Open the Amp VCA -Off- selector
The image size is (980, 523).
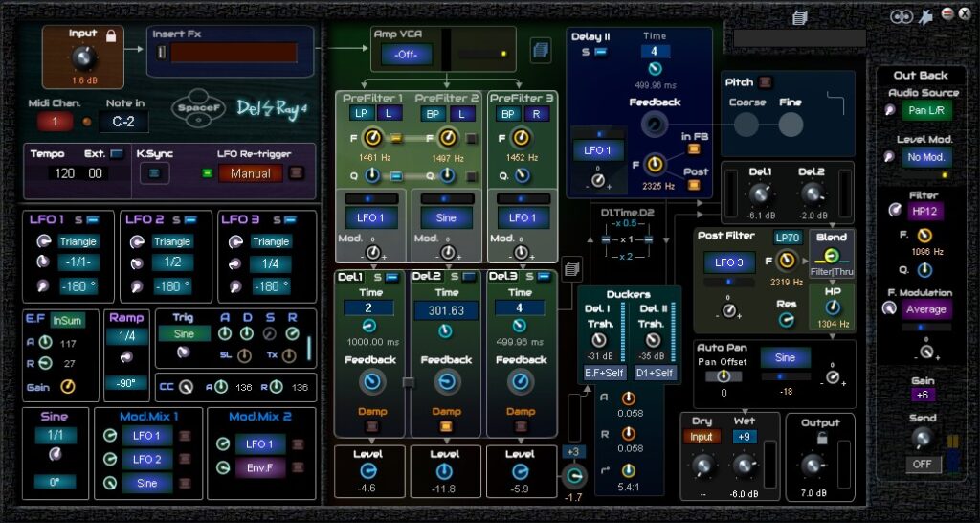point(406,54)
